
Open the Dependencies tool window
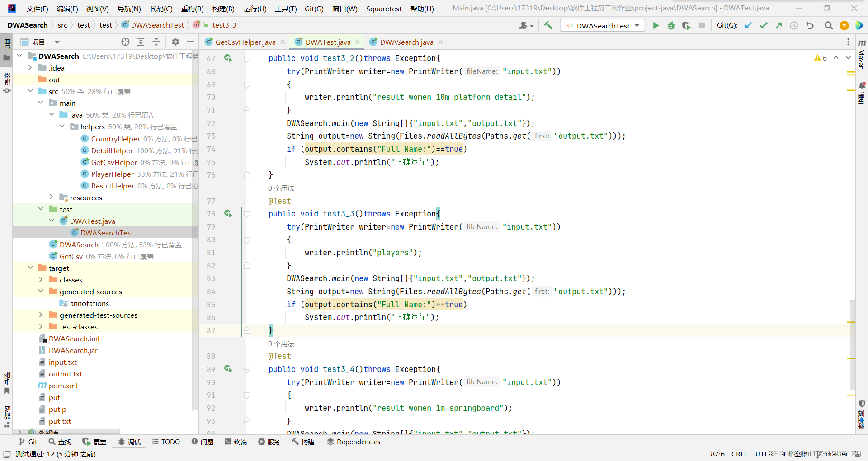click(x=354, y=442)
